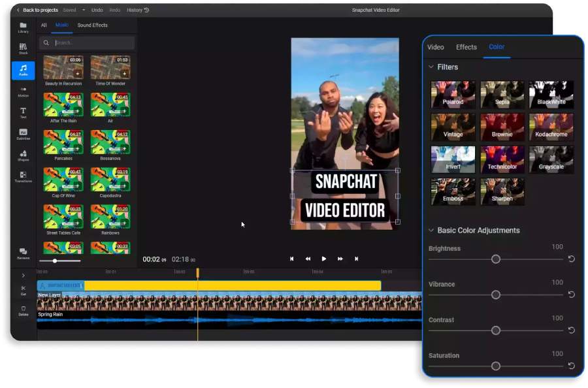Viewport: 588px width, 388px height.
Task: Click the Delete trash tool
Action: (24, 311)
